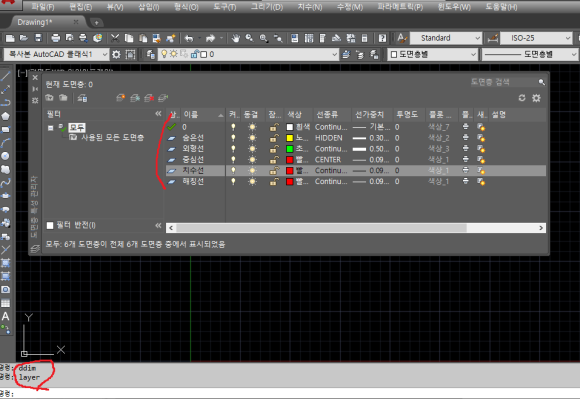The height and width of the screenshot is (399, 580).
Task: Toggle freeze sun for 치수선 layer
Action: click(252, 170)
